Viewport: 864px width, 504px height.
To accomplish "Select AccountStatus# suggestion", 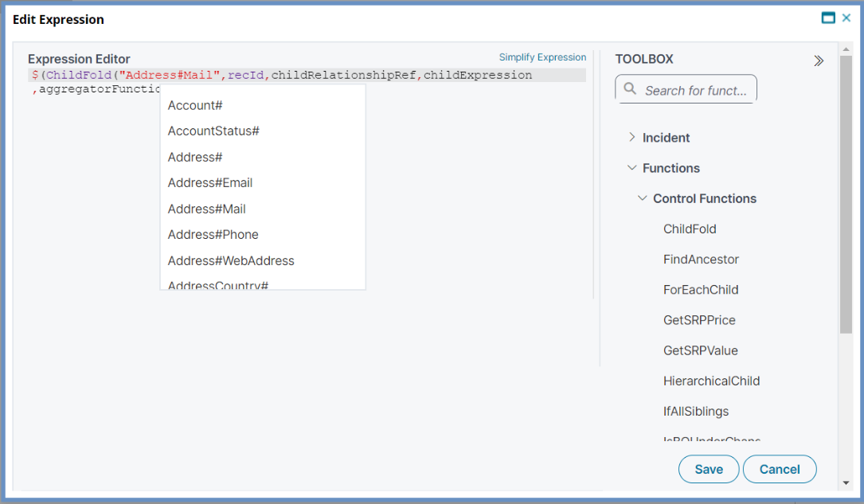I will point(213,131).
